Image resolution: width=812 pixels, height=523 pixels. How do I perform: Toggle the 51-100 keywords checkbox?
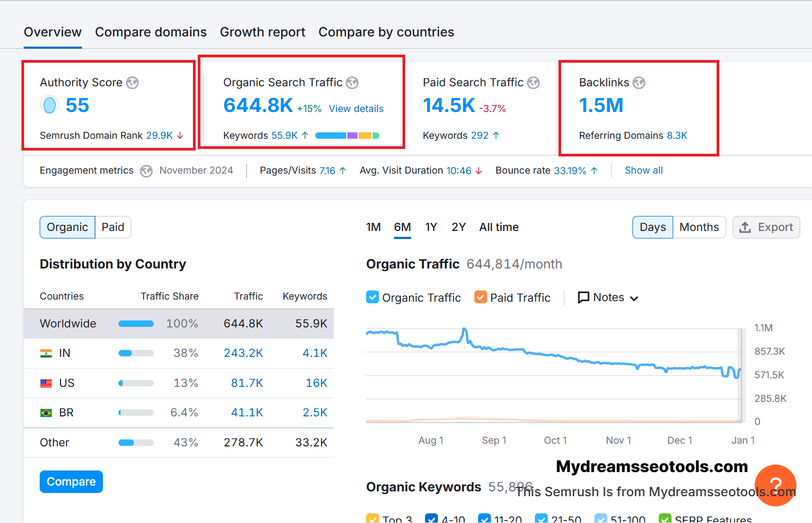pos(601,519)
